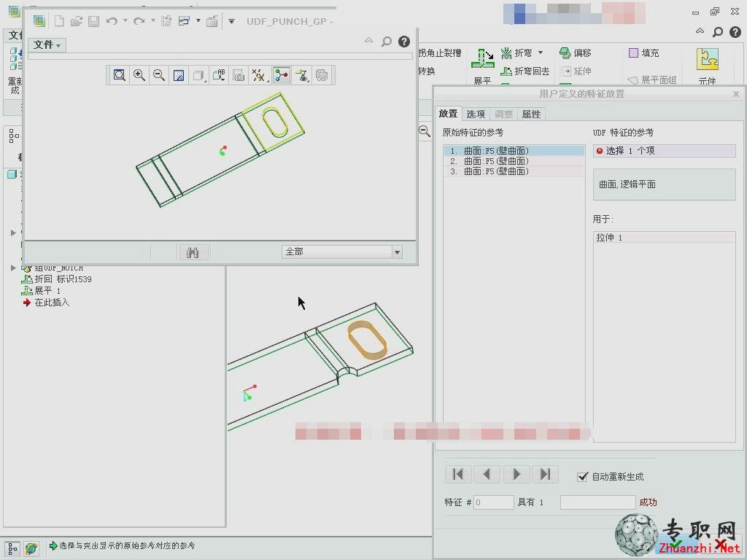Viewport: 747px width, 560px height.
Task: Toggle the spin center icon in preview toolbar
Action: [x=282, y=75]
